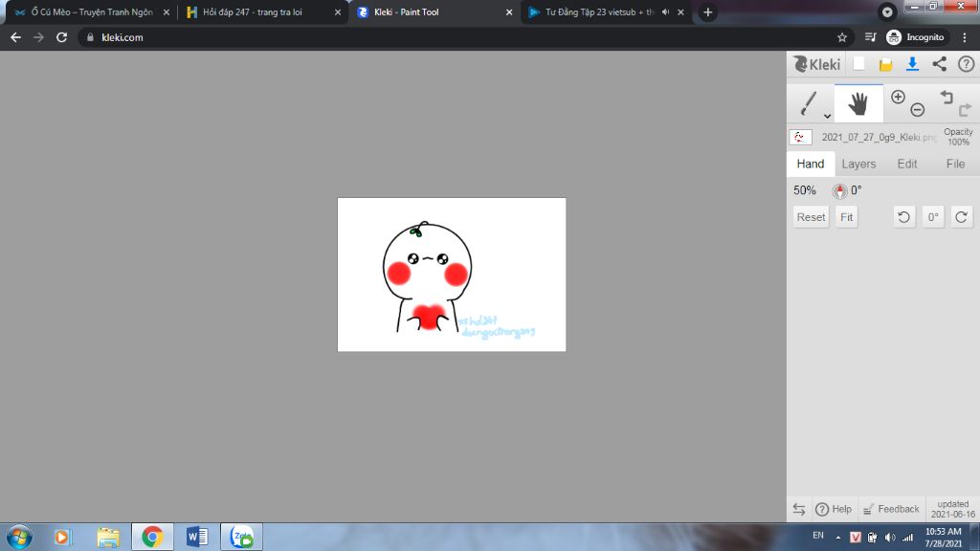Screen dimensions: 980x551
Task: Open the Feedback link
Action: point(891,509)
